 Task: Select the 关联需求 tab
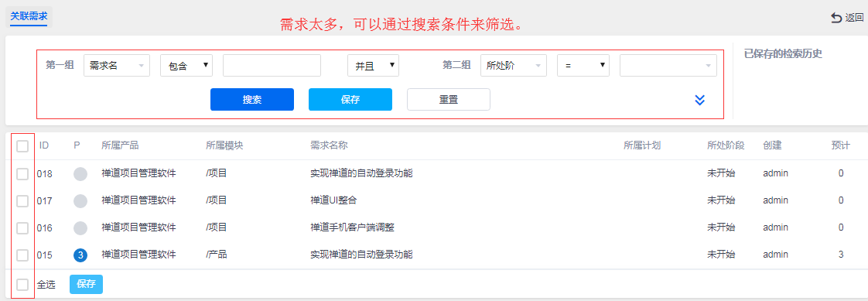[29, 16]
